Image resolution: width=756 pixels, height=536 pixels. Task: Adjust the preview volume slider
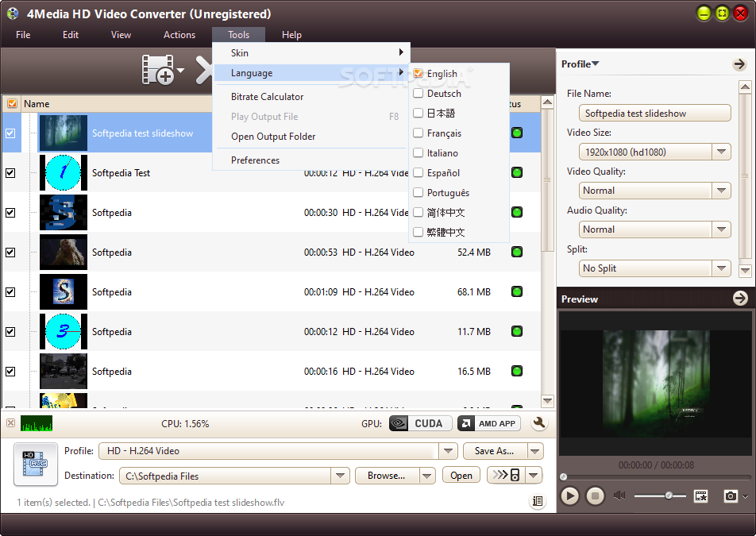click(x=669, y=496)
